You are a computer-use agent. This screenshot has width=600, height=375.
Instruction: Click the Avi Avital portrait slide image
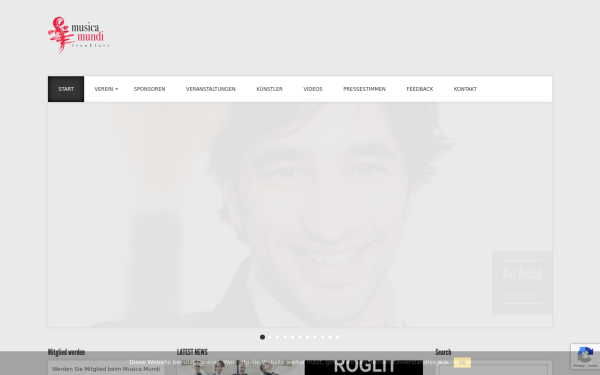tap(300, 215)
